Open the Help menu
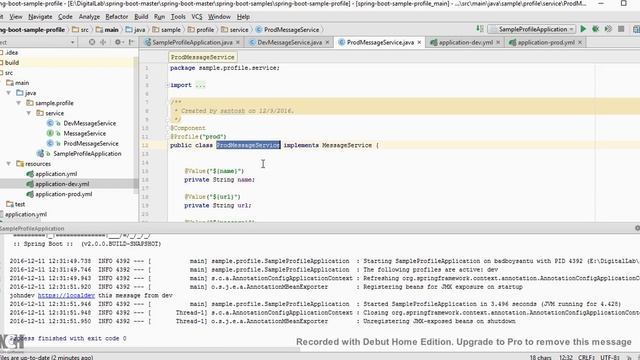This screenshot has height=360, width=640. click(x=243, y=17)
